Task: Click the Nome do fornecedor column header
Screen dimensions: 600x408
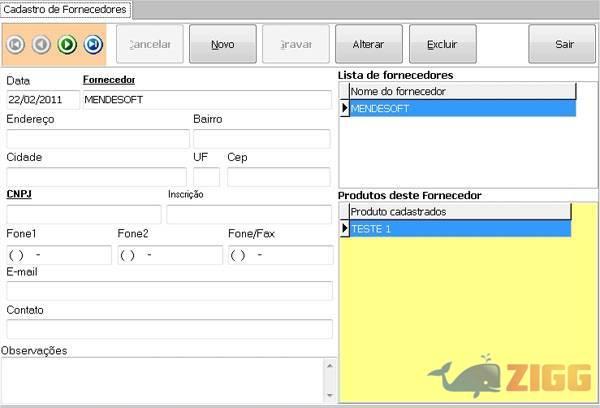Action: (462, 91)
